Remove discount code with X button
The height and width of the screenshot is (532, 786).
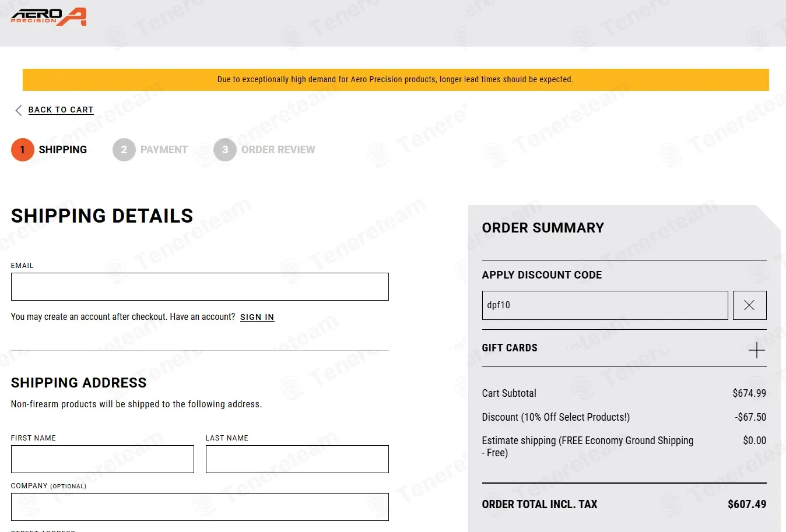(750, 305)
